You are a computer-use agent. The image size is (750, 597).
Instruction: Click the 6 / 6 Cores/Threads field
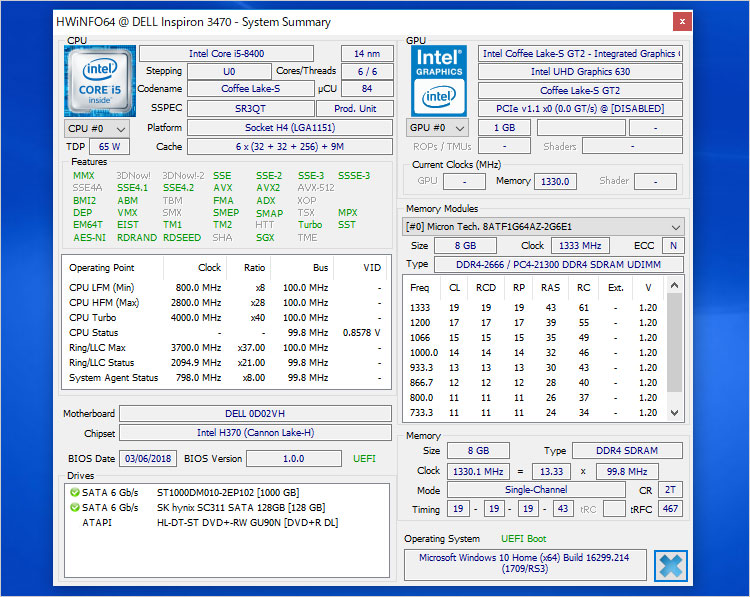coord(367,71)
